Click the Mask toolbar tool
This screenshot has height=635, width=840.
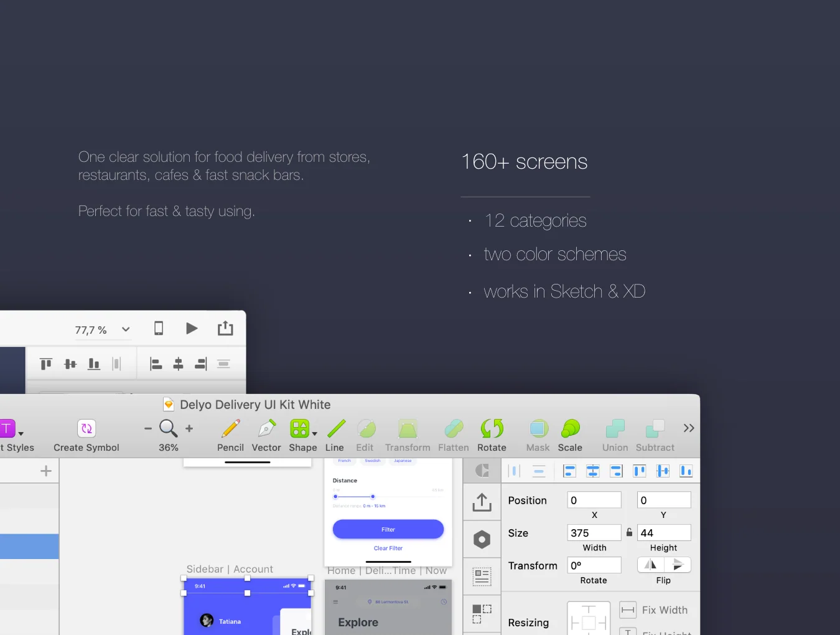(x=538, y=436)
